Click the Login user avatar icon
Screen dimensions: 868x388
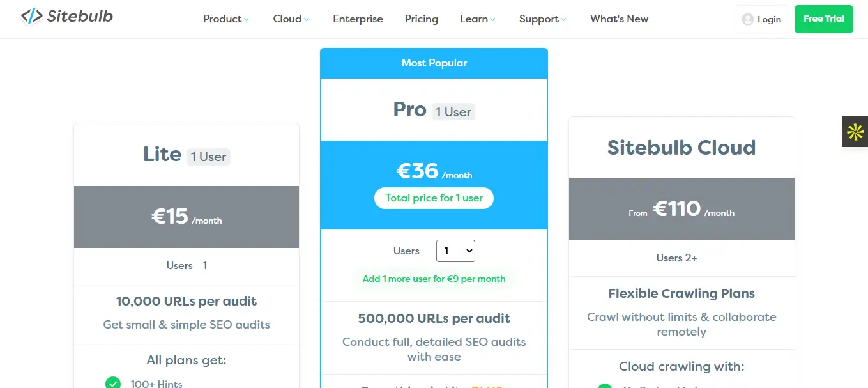coord(747,19)
